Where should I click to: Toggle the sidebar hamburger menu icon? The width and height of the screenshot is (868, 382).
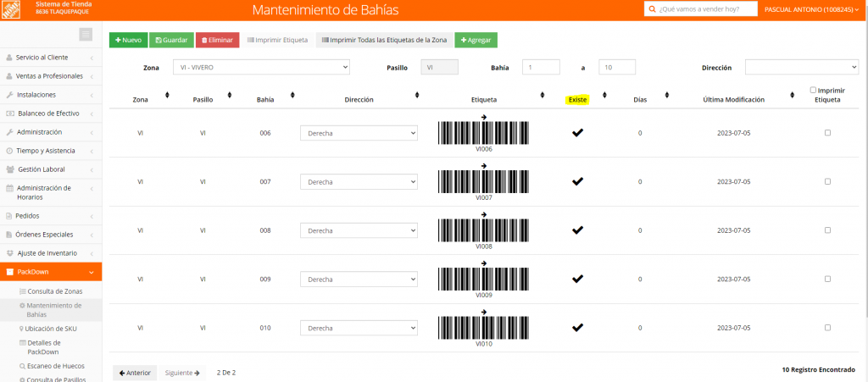pyautogui.click(x=86, y=35)
